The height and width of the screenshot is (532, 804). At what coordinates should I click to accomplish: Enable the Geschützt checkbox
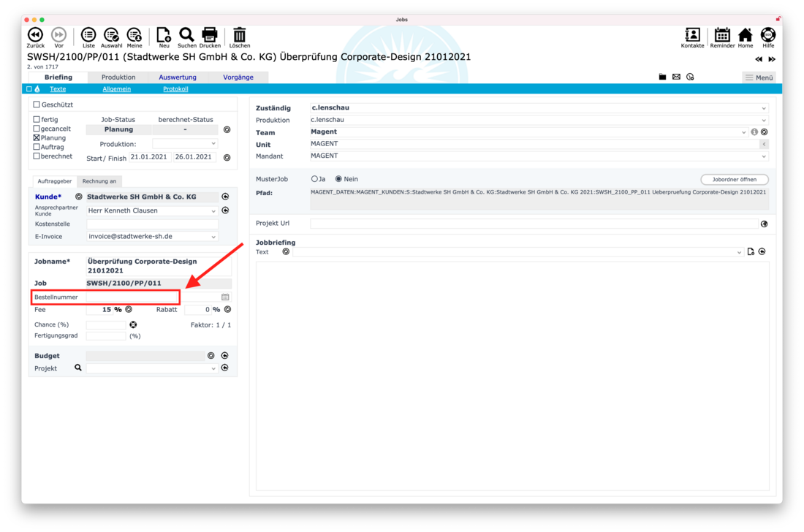coord(37,104)
